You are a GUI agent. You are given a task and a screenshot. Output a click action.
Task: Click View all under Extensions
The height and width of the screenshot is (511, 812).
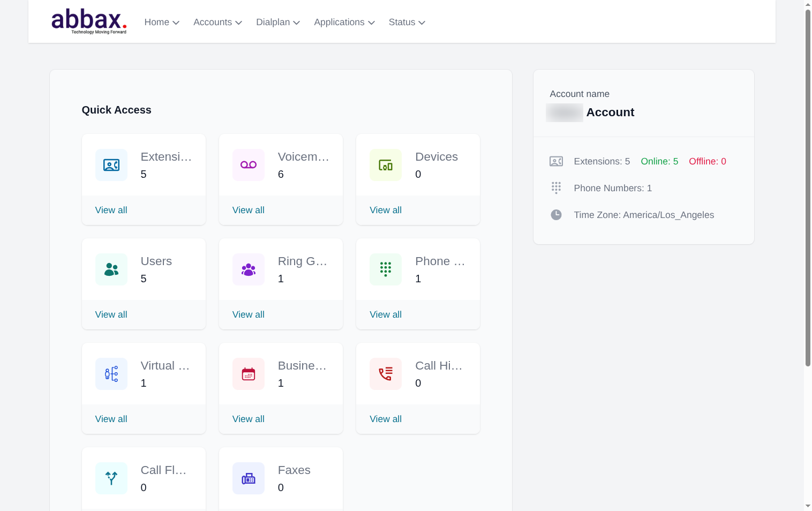coord(111,210)
